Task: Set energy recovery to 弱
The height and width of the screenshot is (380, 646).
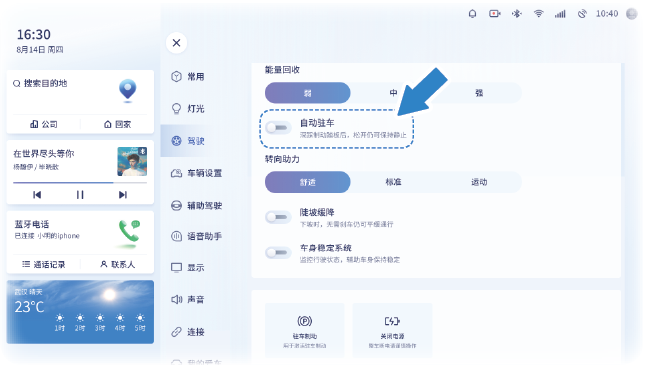Action: [x=308, y=93]
